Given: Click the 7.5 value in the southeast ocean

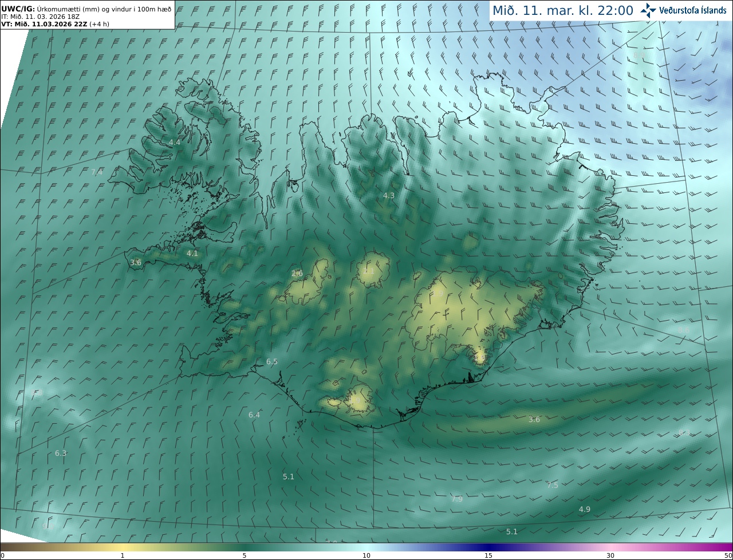Looking at the screenshot, I should coord(553,486).
